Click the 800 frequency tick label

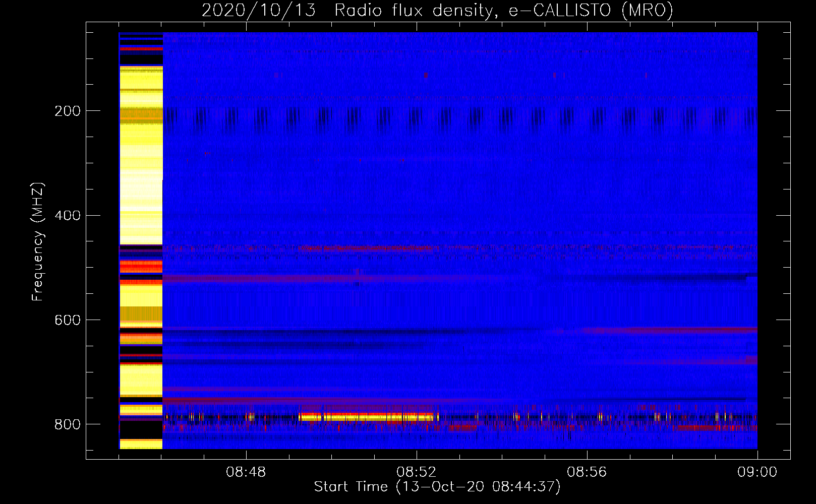pos(68,424)
